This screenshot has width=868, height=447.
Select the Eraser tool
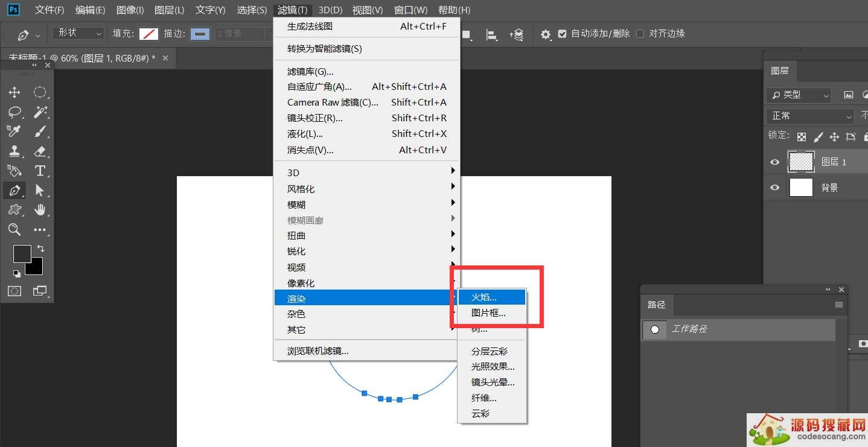click(40, 151)
